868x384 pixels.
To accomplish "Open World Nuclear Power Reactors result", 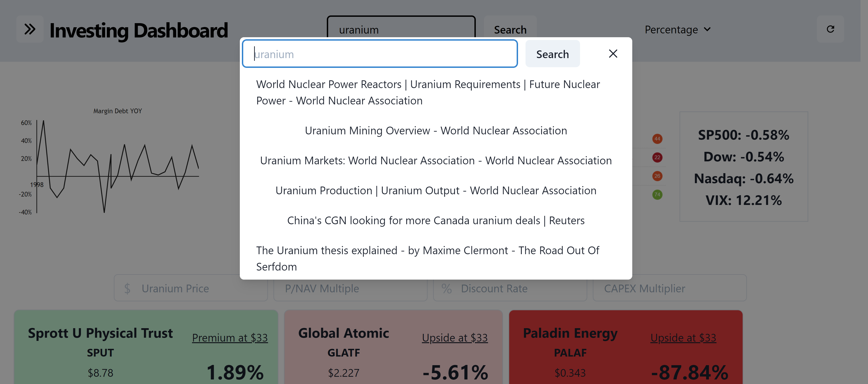I will click(x=428, y=92).
